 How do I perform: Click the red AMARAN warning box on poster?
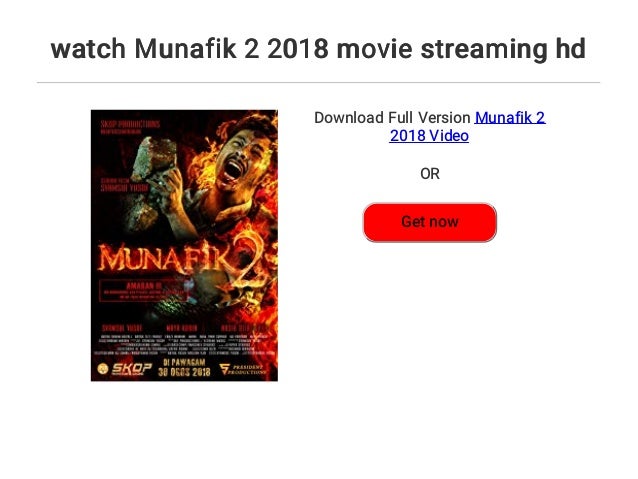point(143,291)
